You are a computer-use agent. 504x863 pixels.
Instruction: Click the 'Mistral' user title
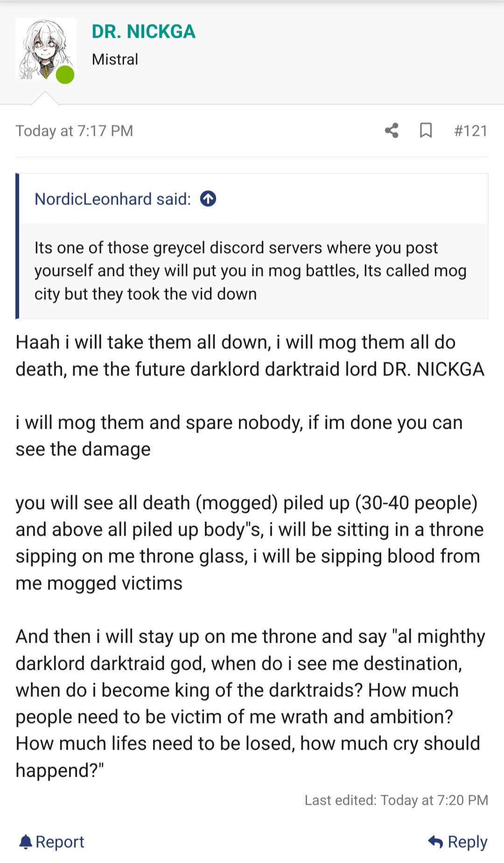[115, 59]
